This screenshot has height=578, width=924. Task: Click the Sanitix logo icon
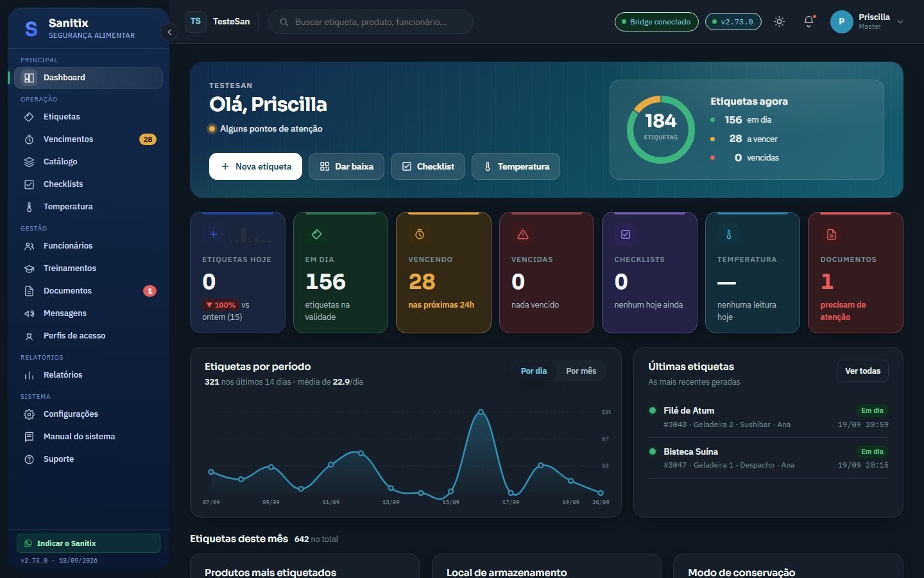pos(31,29)
